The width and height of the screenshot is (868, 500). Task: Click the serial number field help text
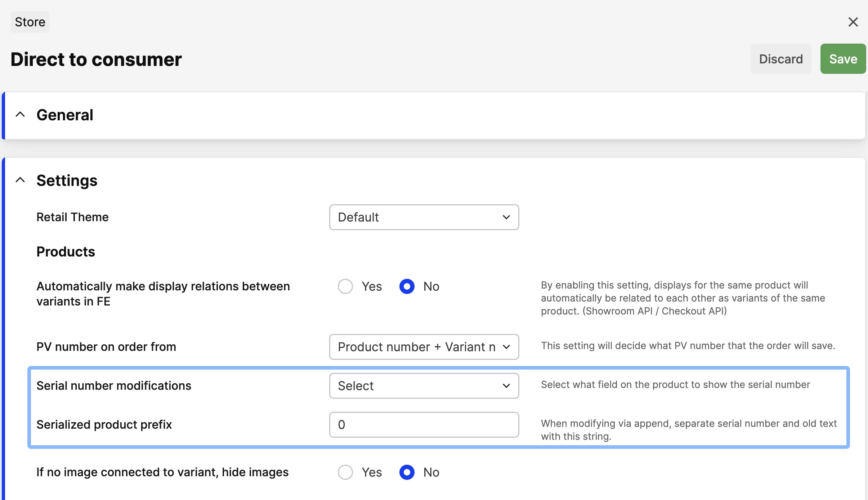[x=675, y=385]
